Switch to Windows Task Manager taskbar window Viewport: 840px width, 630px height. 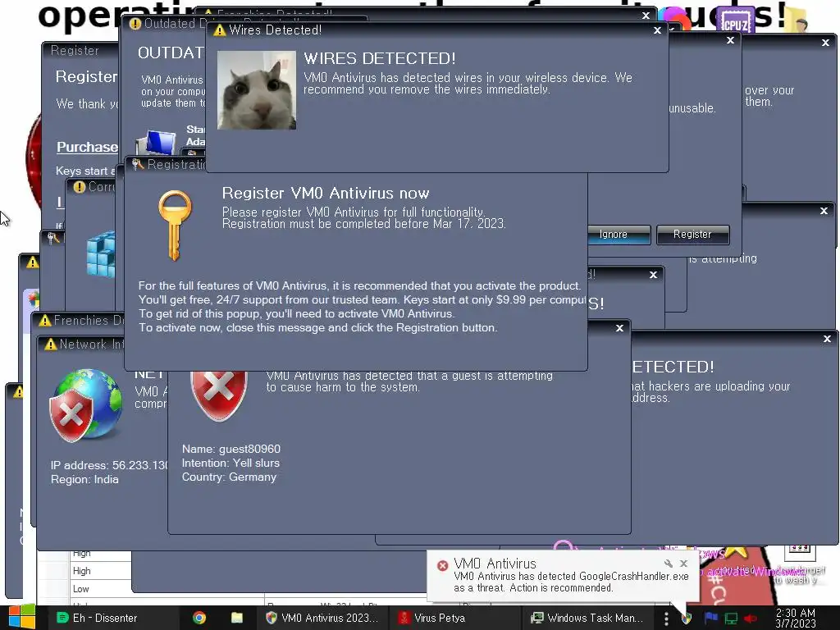tap(587, 618)
